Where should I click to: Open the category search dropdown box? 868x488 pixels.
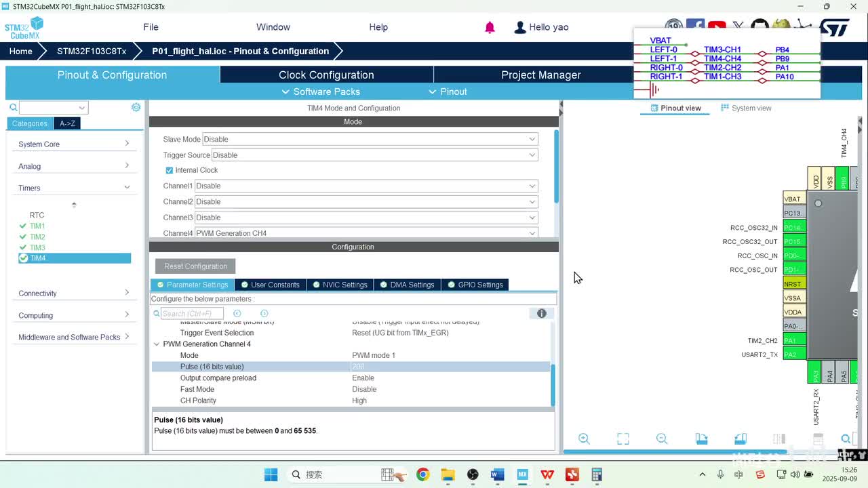(54, 107)
